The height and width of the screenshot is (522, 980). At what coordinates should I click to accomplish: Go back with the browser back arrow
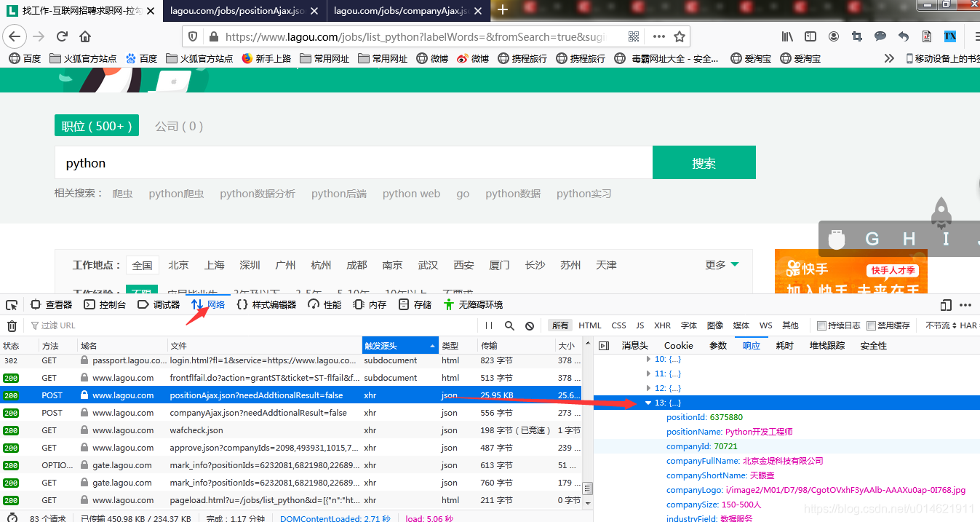point(15,36)
